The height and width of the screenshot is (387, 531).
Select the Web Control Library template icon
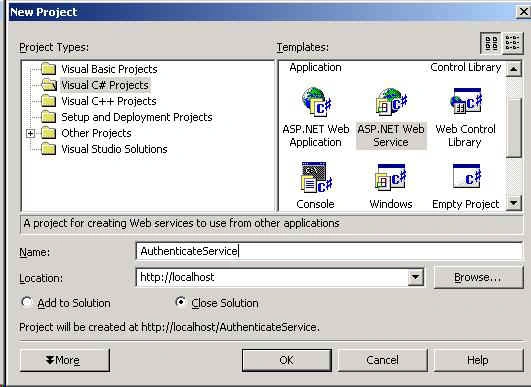[x=466, y=101]
